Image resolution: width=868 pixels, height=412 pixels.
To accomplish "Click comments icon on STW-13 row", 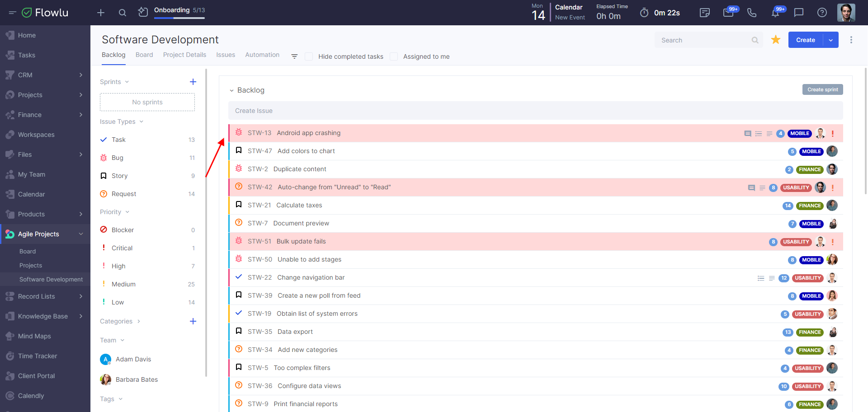I will pos(748,133).
